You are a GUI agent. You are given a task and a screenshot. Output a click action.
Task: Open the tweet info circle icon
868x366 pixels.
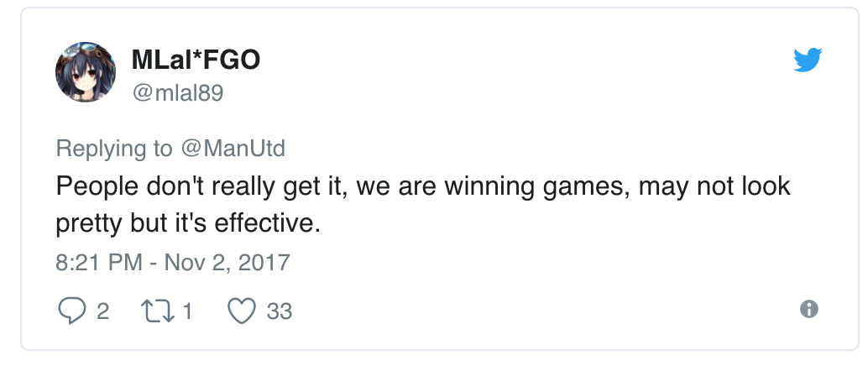pyautogui.click(x=808, y=309)
